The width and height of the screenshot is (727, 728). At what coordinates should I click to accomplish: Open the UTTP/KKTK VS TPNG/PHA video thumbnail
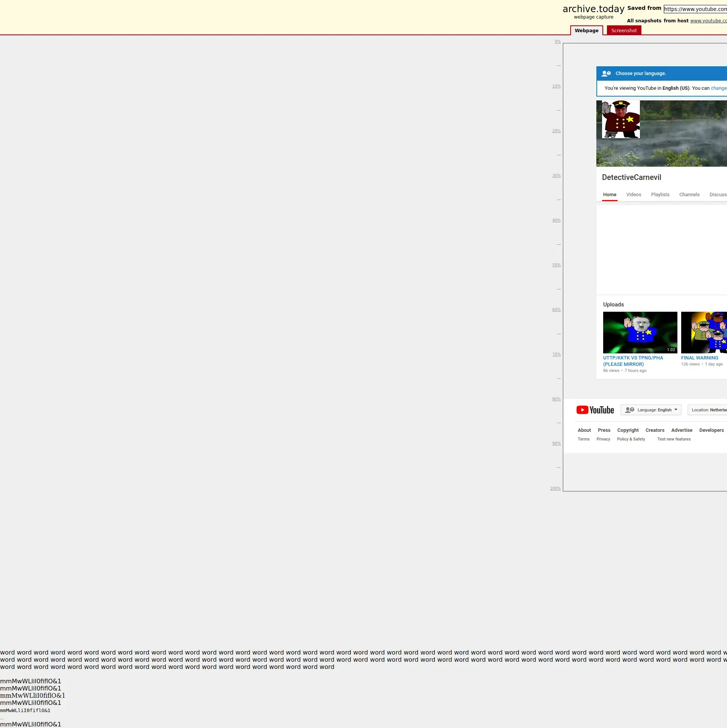point(640,332)
